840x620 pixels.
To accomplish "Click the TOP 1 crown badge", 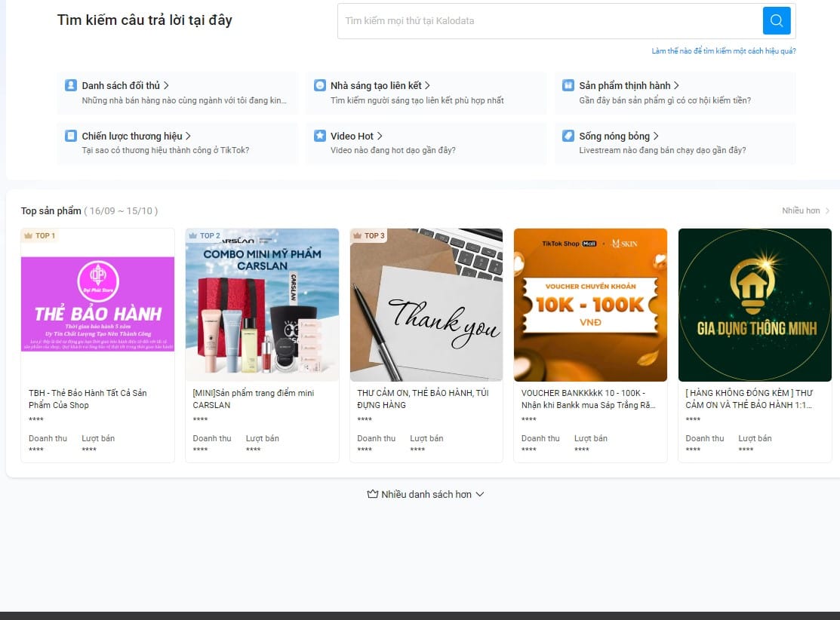I will 39,236.
